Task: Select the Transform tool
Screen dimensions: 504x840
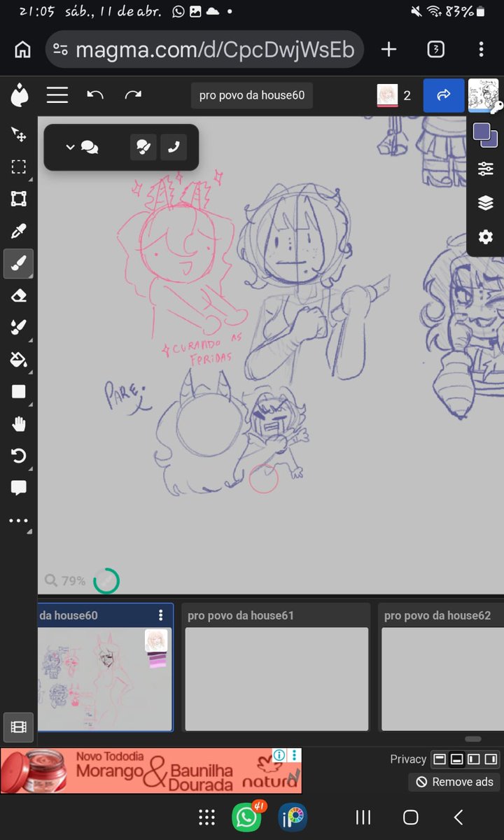Action: click(19, 198)
